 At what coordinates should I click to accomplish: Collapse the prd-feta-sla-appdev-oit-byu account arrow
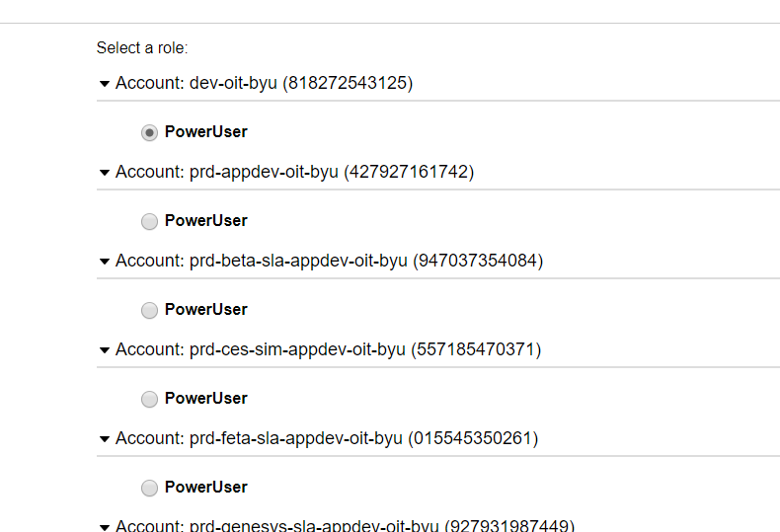click(x=105, y=439)
